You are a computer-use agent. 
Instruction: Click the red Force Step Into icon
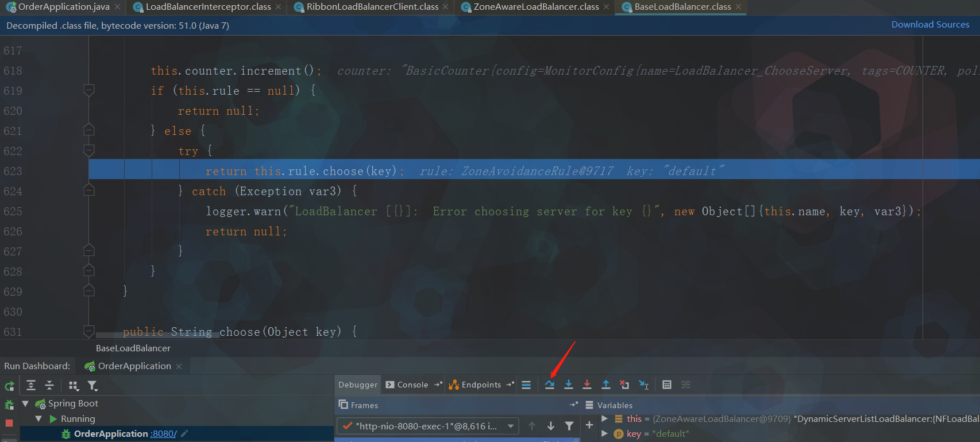tap(587, 385)
